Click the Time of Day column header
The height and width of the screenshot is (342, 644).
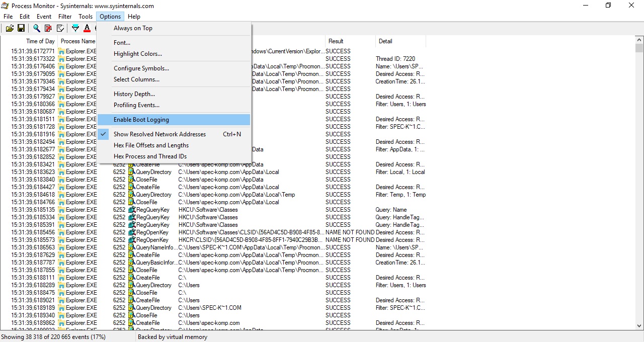pos(40,41)
